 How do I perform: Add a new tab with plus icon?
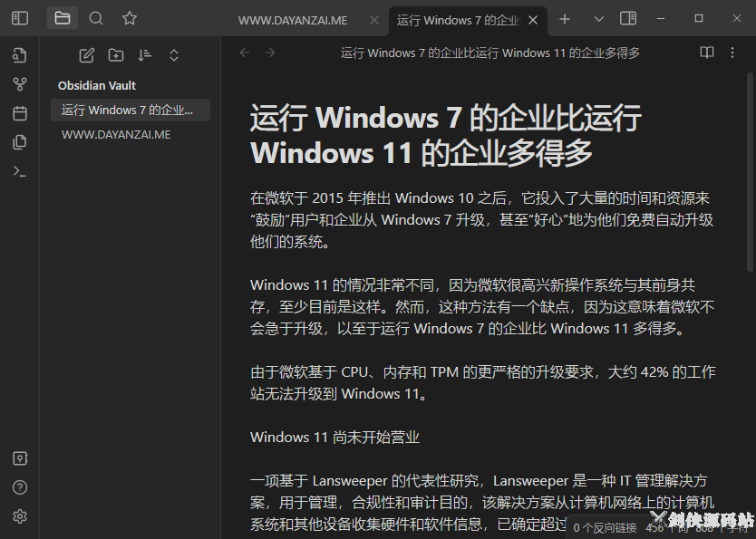565,19
